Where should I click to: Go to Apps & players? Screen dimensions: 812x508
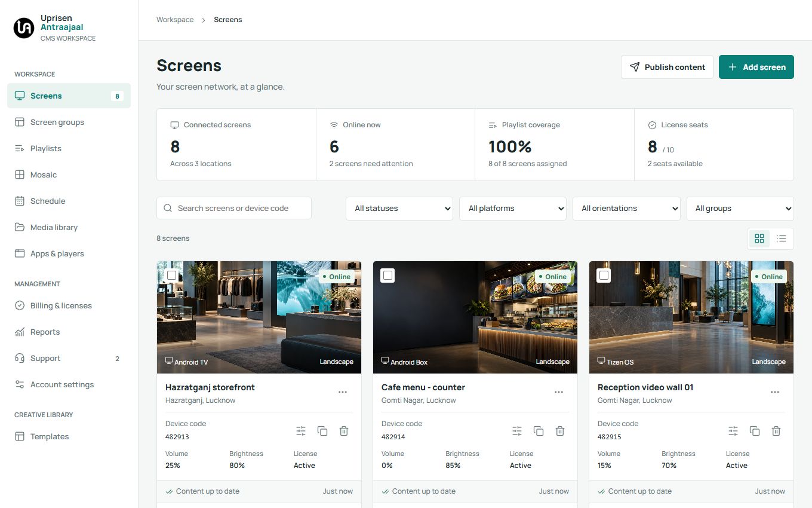(x=69, y=253)
